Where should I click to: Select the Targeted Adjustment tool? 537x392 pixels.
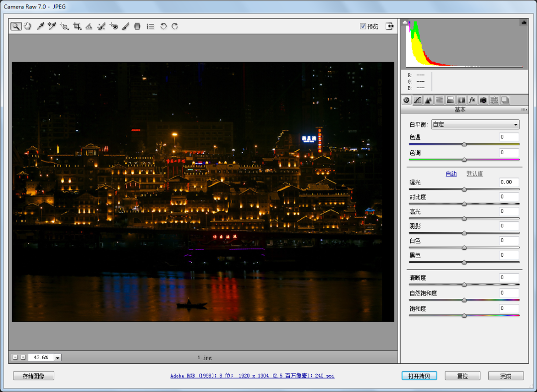[x=64, y=26]
